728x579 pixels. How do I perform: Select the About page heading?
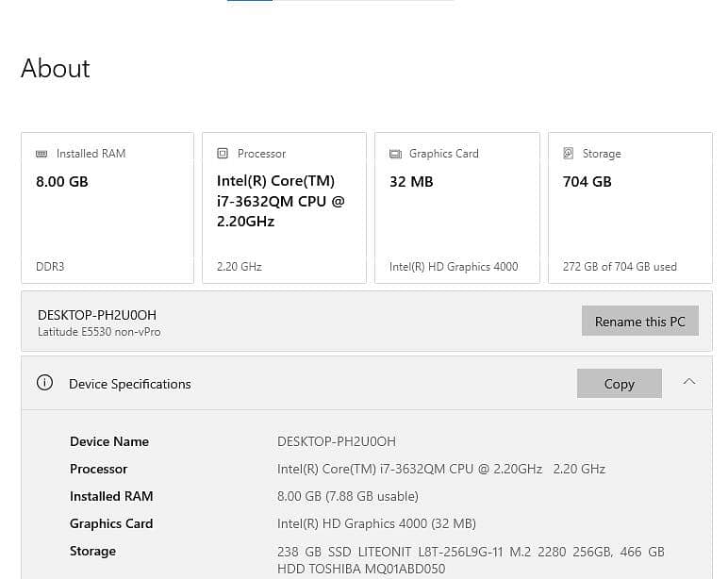tap(56, 68)
